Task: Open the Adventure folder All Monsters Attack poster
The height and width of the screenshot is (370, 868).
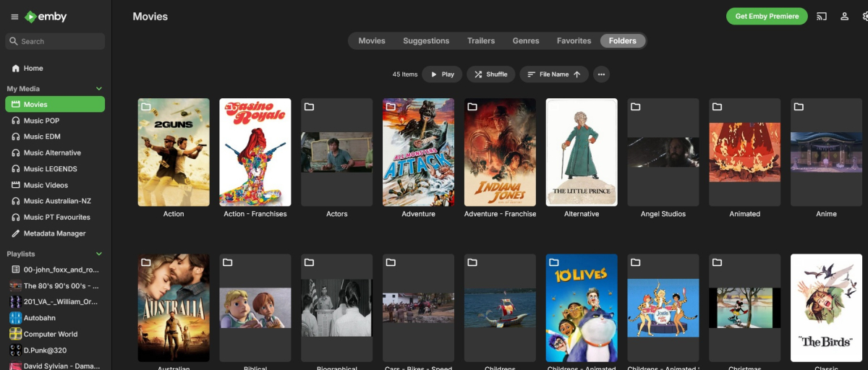Action: click(x=418, y=152)
